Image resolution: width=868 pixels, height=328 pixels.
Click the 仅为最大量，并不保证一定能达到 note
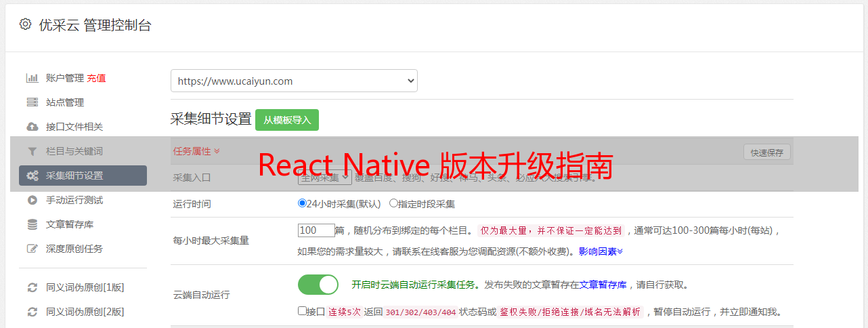[x=551, y=230]
